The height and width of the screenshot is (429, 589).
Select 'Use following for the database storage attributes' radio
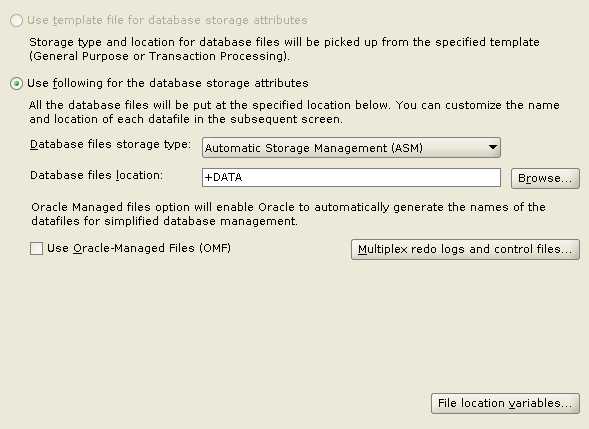pos(16,83)
